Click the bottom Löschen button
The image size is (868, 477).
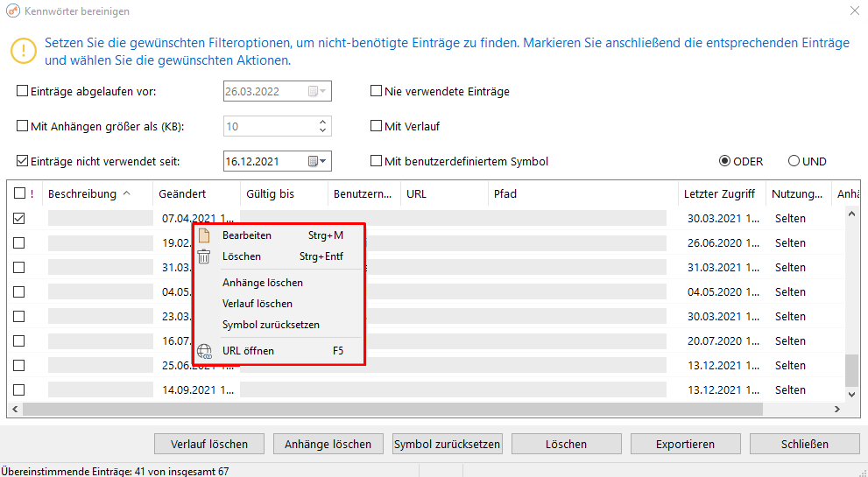click(x=566, y=444)
